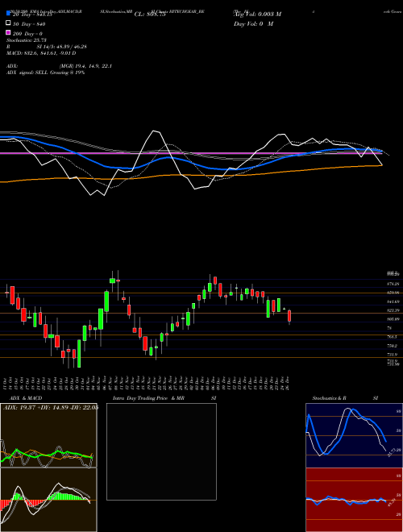Click the 841.69 price axis label
Screen dimensions: 403x532
(x=393, y=301)
